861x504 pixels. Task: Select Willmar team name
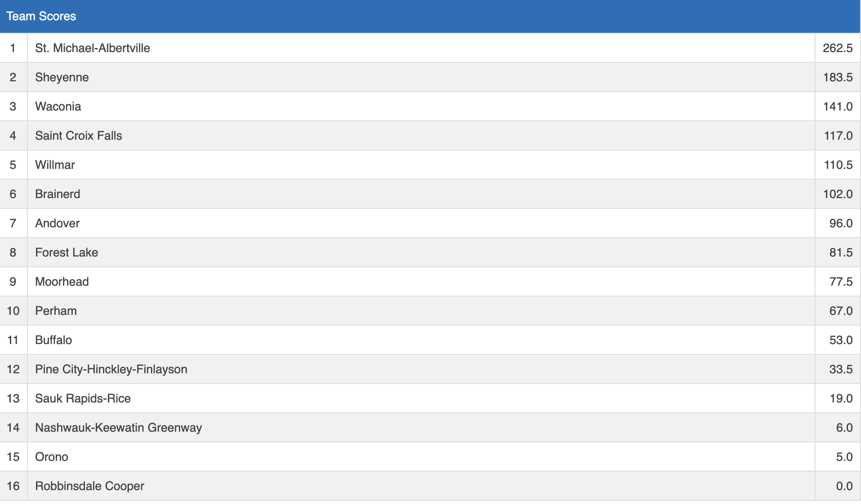(55, 165)
